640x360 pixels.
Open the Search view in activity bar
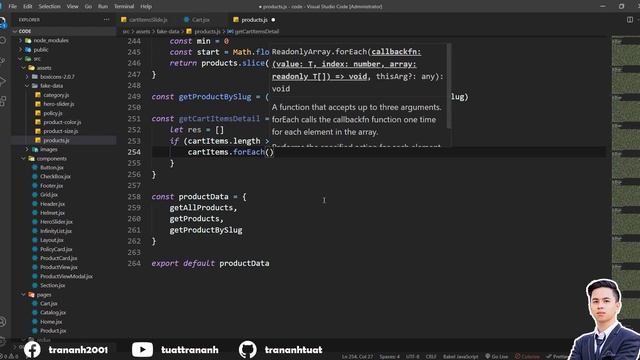point(3,41)
